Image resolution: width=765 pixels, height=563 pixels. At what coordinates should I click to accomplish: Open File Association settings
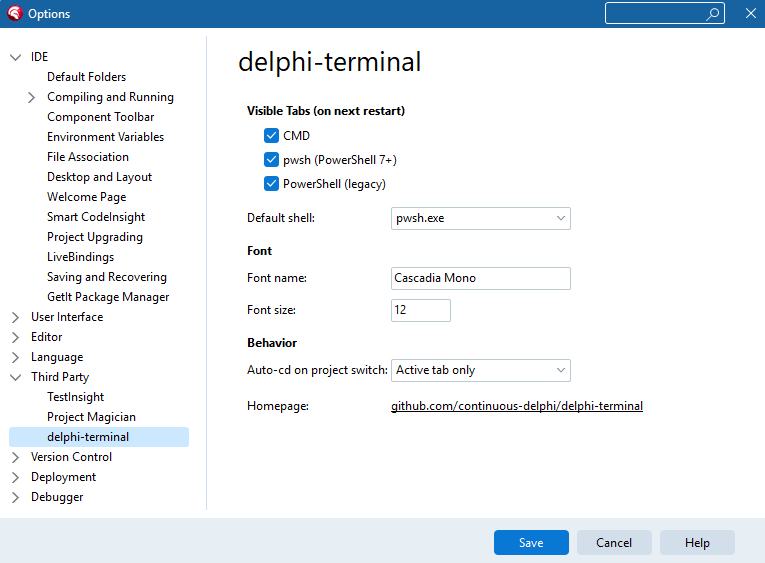pyautogui.click(x=88, y=157)
